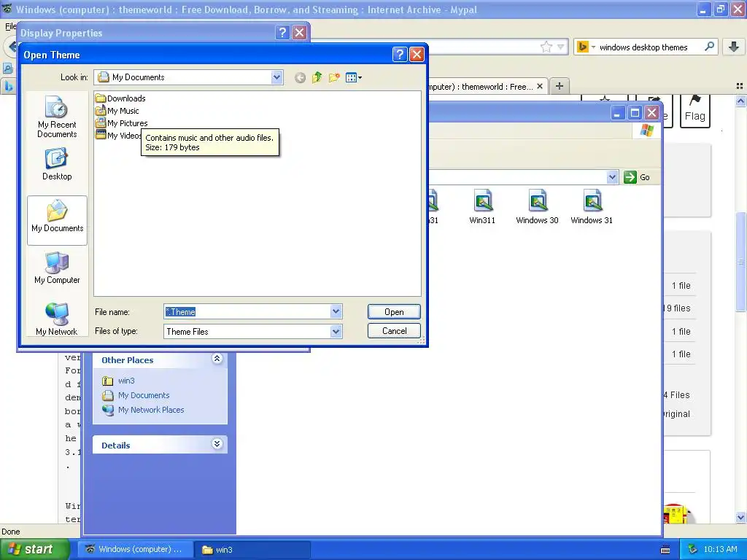The height and width of the screenshot is (560, 747).
Task: Expand the address bar dropdown in win3 window
Action: (612, 177)
